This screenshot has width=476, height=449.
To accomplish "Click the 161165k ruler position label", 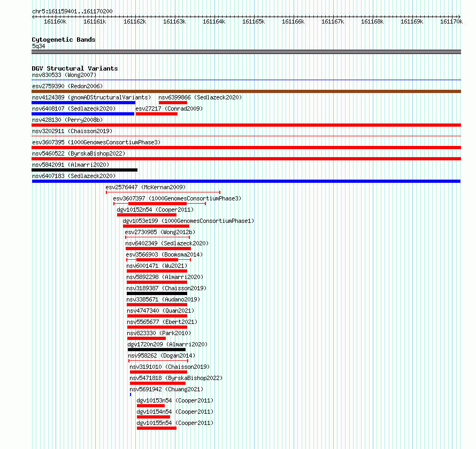I will [254, 21].
